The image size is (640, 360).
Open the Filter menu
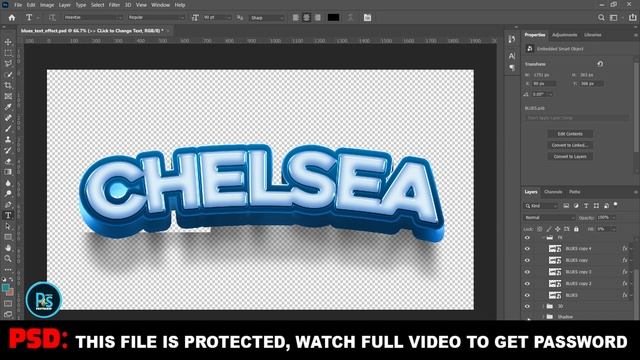click(x=114, y=5)
